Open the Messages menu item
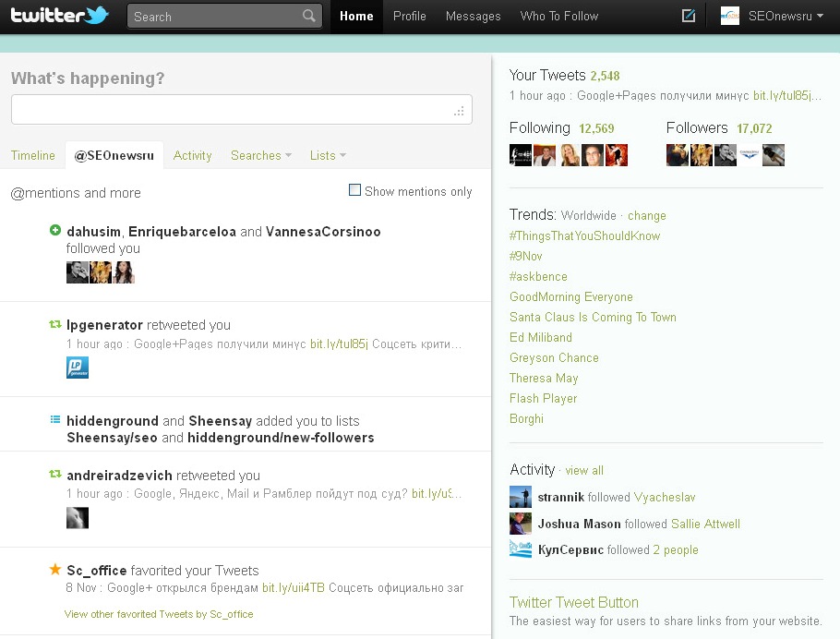 point(473,16)
